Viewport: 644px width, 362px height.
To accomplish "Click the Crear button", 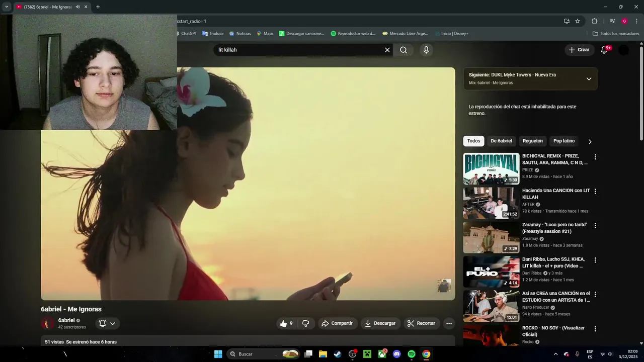I will (x=579, y=50).
